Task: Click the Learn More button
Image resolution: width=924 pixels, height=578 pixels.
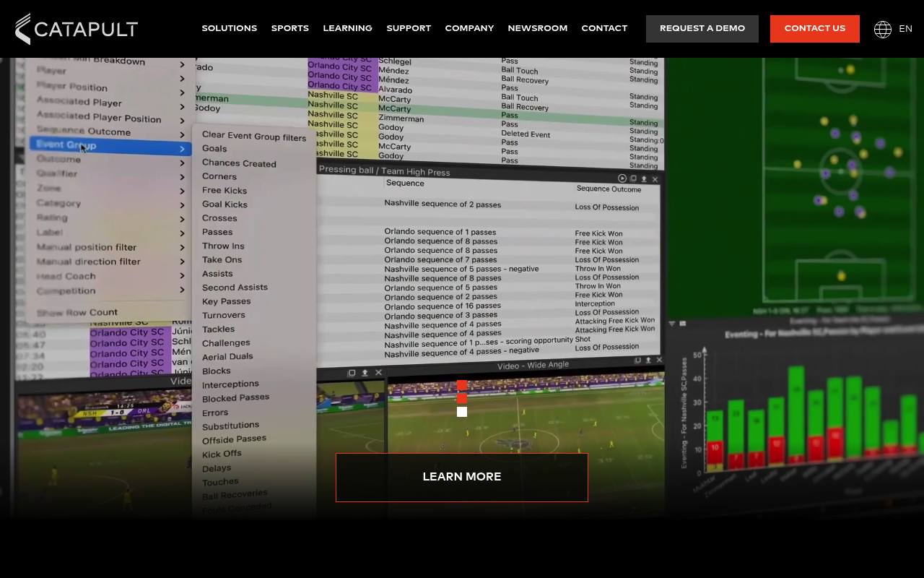Action: [462, 478]
